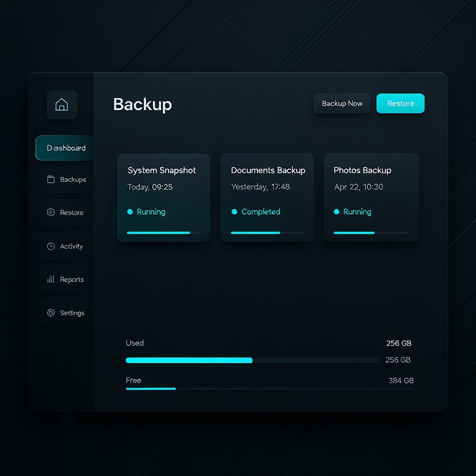This screenshot has height=476, width=476.
Task: Click Documents Backup progress bar
Action: pyautogui.click(x=267, y=233)
